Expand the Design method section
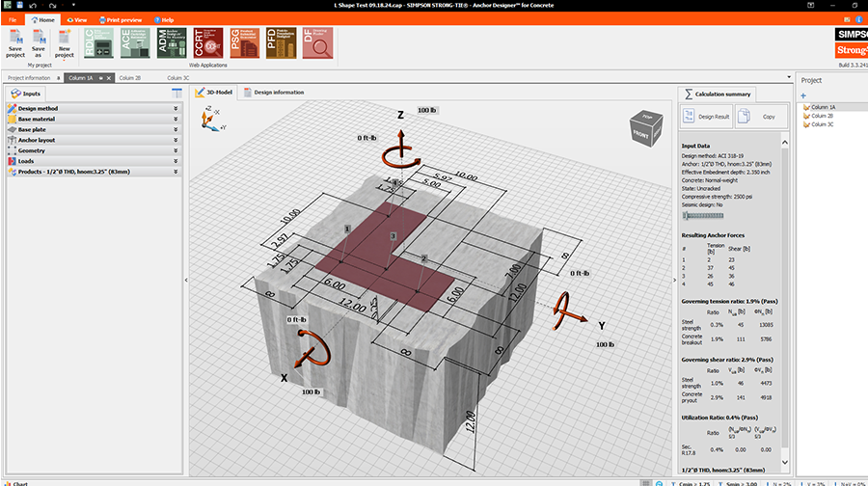868x486 pixels. tap(94, 109)
